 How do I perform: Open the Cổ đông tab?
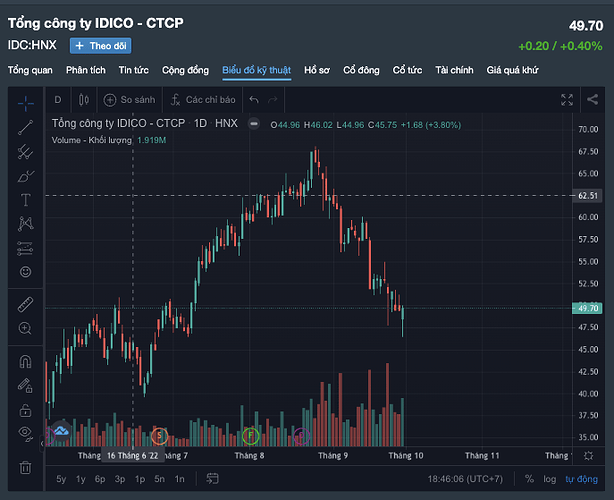click(361, 70)
